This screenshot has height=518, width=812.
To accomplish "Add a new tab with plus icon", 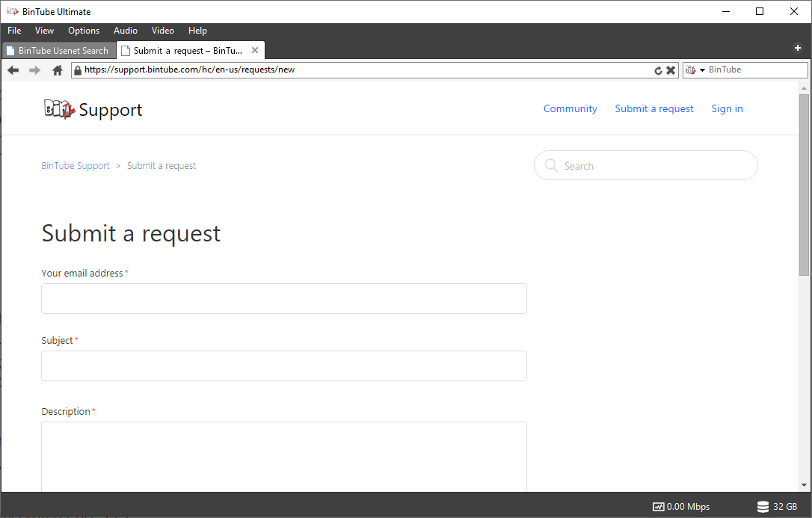I will point(798,48).
